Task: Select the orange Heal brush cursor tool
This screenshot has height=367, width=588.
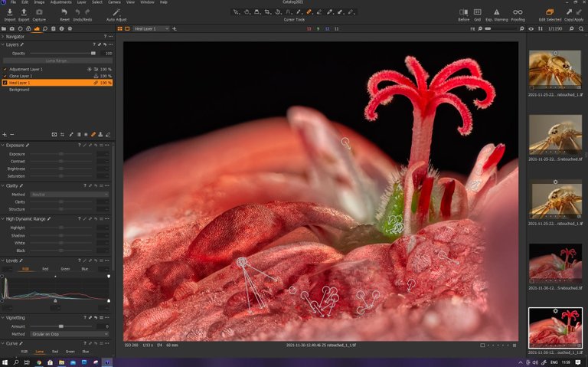Action: 309,12
